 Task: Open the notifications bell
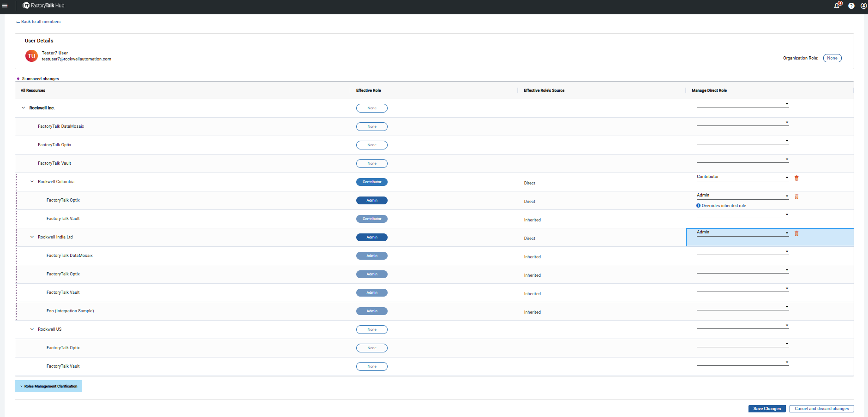(x=837, y=6)
